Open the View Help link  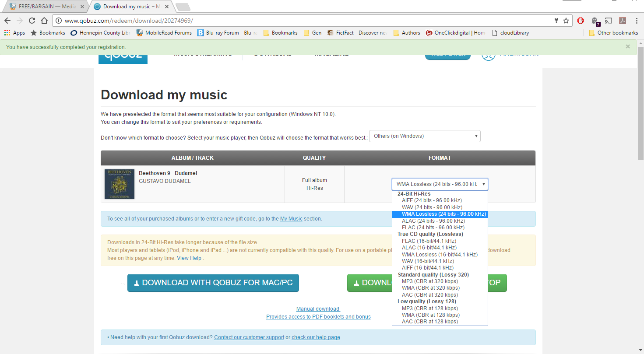189,258
